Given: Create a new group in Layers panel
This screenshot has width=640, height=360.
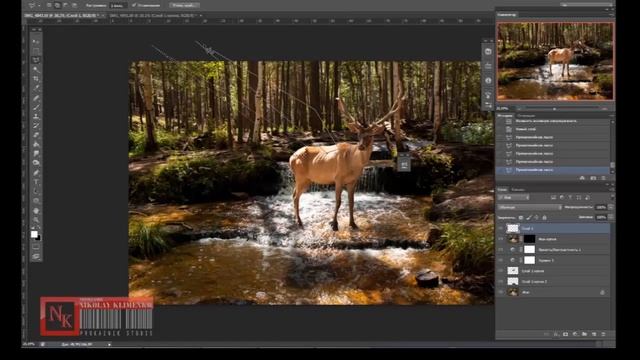Looking at the screenshot, I should pyautogui.click(x=584, y=334).
